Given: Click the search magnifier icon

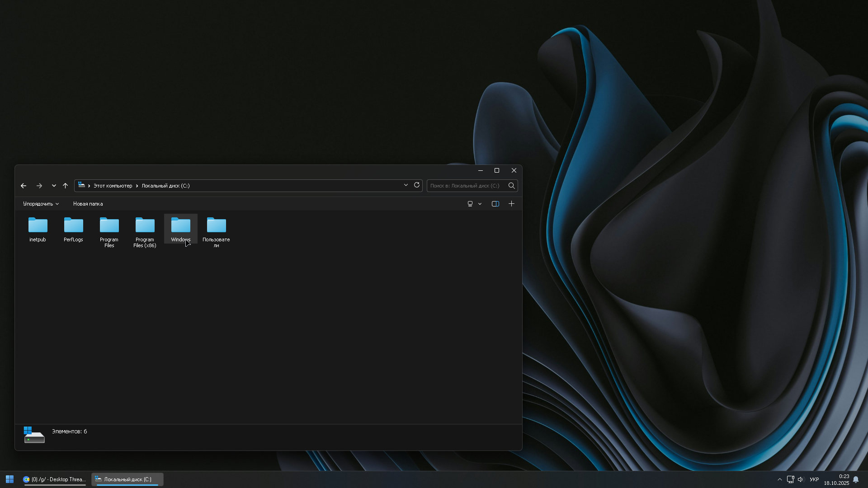Looking at the screenshot, I should coord(511,186).
